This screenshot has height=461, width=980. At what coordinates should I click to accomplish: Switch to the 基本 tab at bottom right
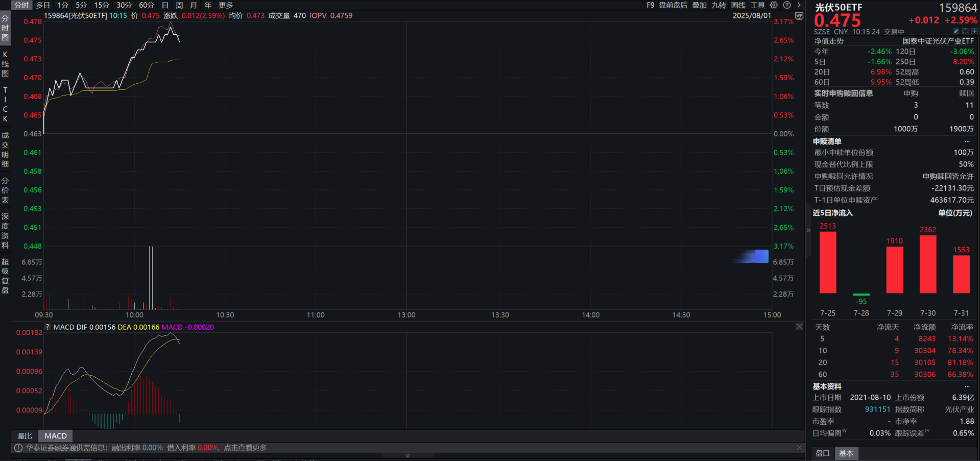click(846, 453)
